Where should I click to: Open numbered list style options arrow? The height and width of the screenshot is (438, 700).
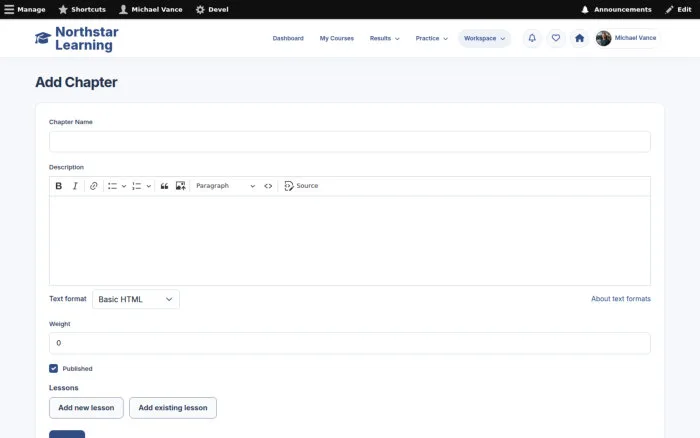pos(149,186)
